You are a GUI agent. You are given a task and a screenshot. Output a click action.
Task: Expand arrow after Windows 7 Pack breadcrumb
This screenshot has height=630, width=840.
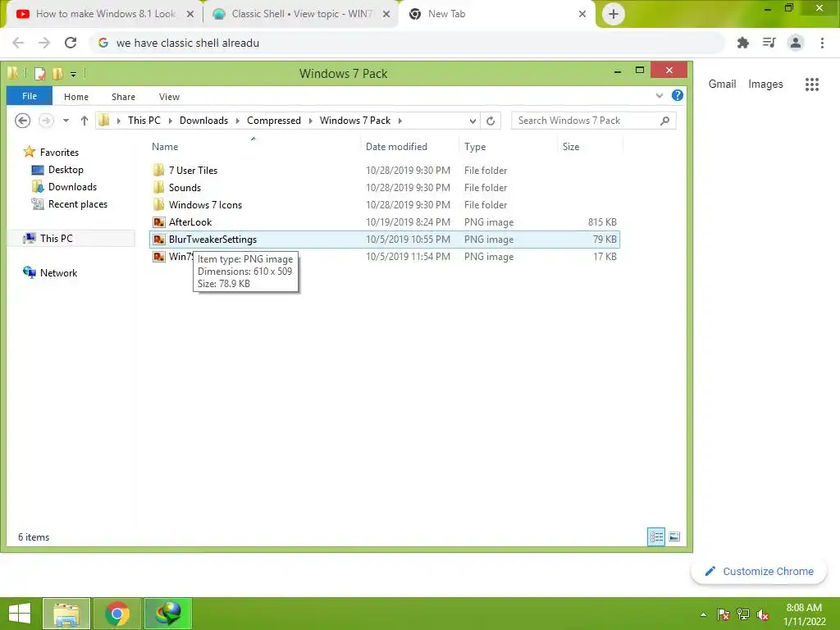point(399,121)
